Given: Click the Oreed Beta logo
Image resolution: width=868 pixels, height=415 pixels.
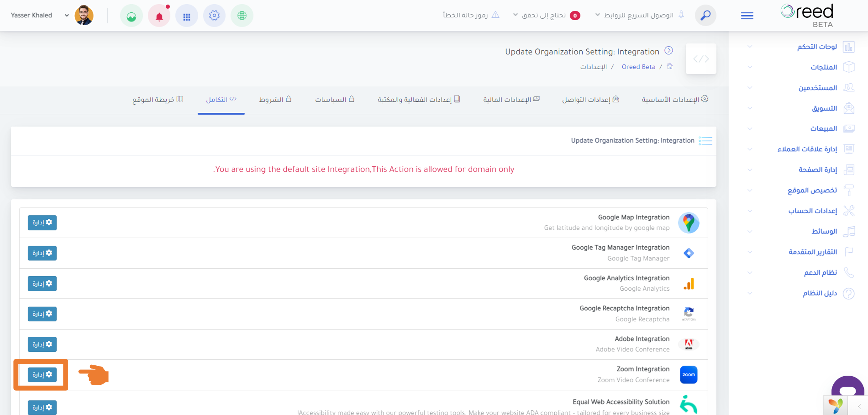Looking at the screenshot, I should point(807,16).
